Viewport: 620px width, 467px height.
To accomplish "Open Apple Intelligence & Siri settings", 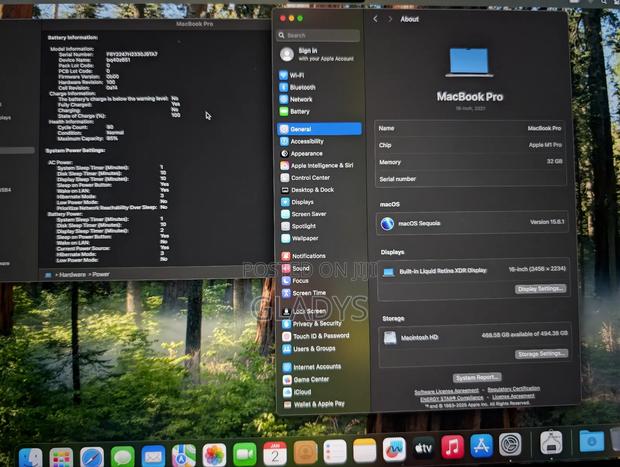I will [x=319, y=166].
